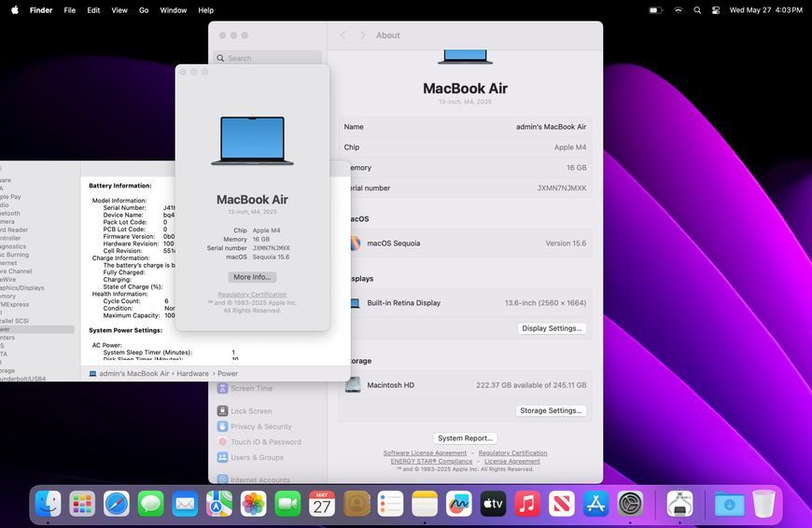Click System Settings gear in the Dock
This screenshot has width=812, height=528.
point(630,503)
